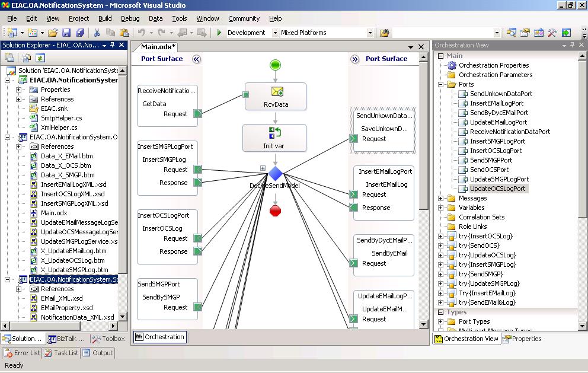Select the Init var expression shape
The width and height of the screenshot is (588, 373).
point(274,138)
